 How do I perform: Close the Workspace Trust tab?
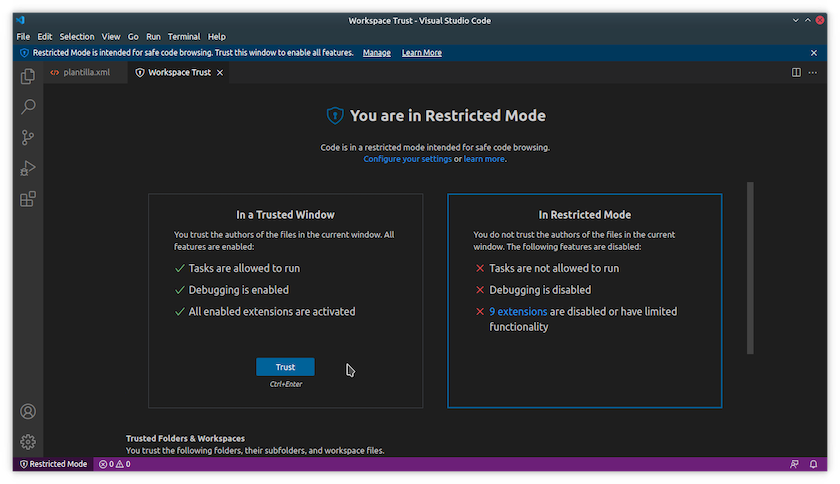221,72
